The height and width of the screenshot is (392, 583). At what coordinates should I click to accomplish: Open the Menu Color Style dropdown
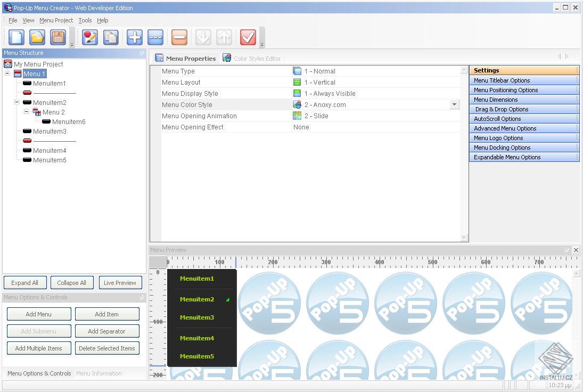(454, 104)
